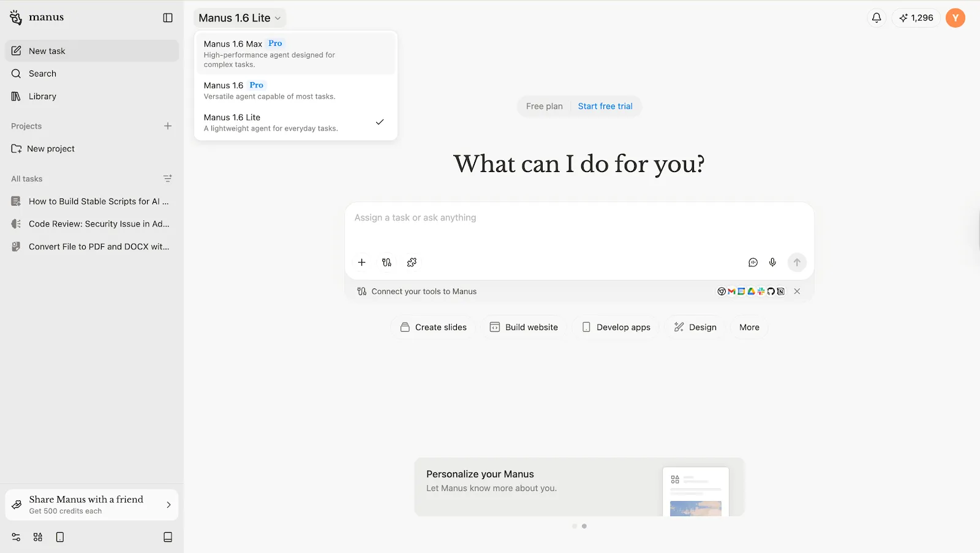This screenshot has height=553, width=980.
Task: Open the notifications bell
Action: pyautogui.click(x=876, y=18)
